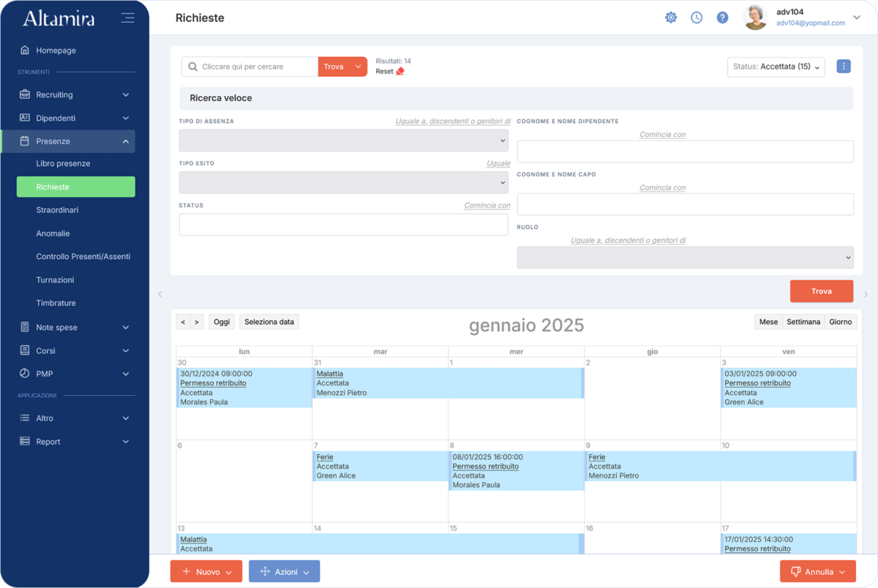Screen dimensions: 878x588
Task: Open the blue three-dot options button
Action: 844,67
